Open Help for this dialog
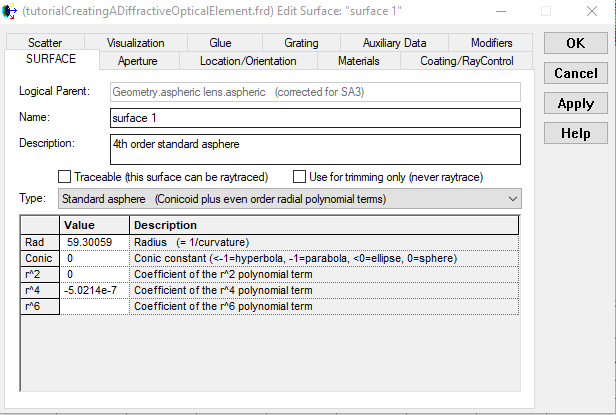The image size is (616, 415). tap(575, 133)
